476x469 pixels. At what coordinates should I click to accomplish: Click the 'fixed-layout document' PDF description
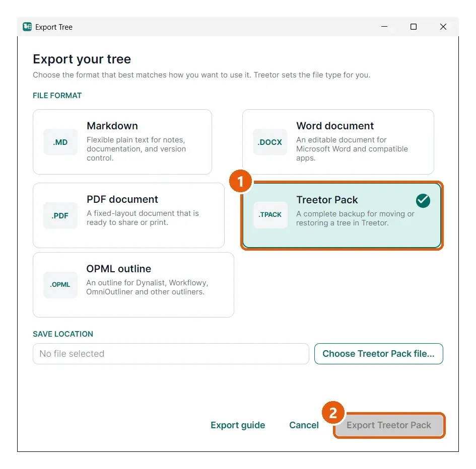coord(143,218)
